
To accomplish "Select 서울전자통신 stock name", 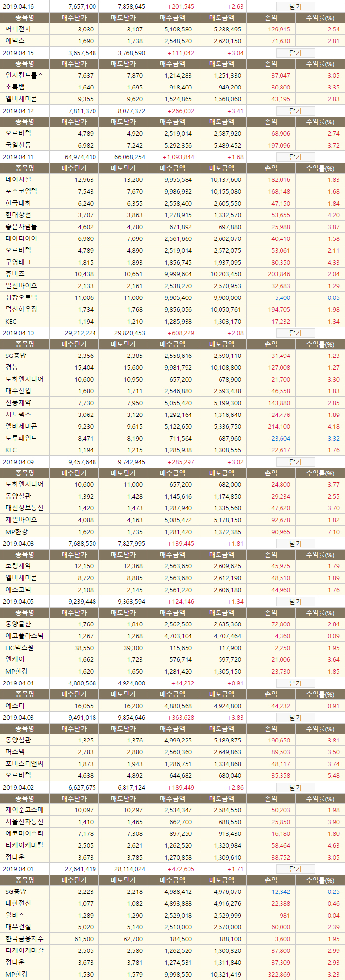I will pyautogui.click(x=25, y=822).
